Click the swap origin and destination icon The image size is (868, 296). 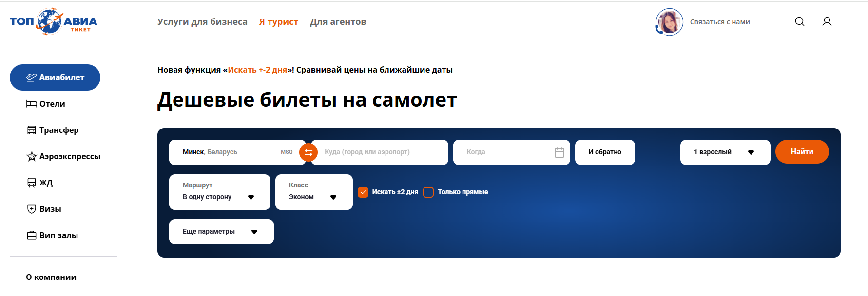308,152
